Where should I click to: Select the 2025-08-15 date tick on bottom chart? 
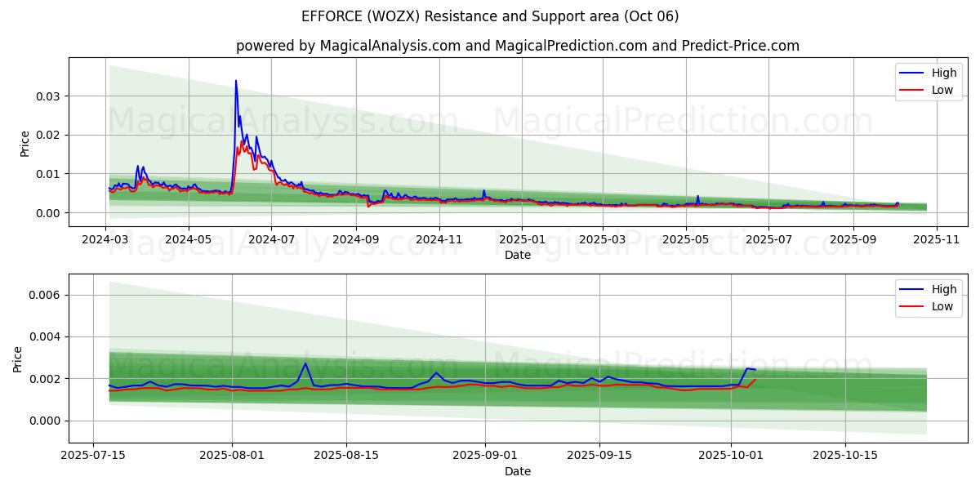pyautogui.click(x=346, y=456)
